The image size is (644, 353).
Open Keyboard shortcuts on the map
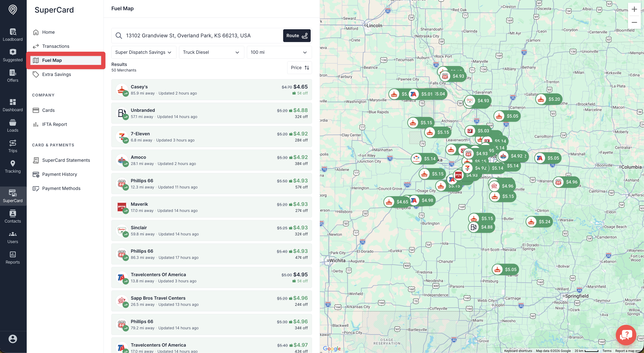518,351
